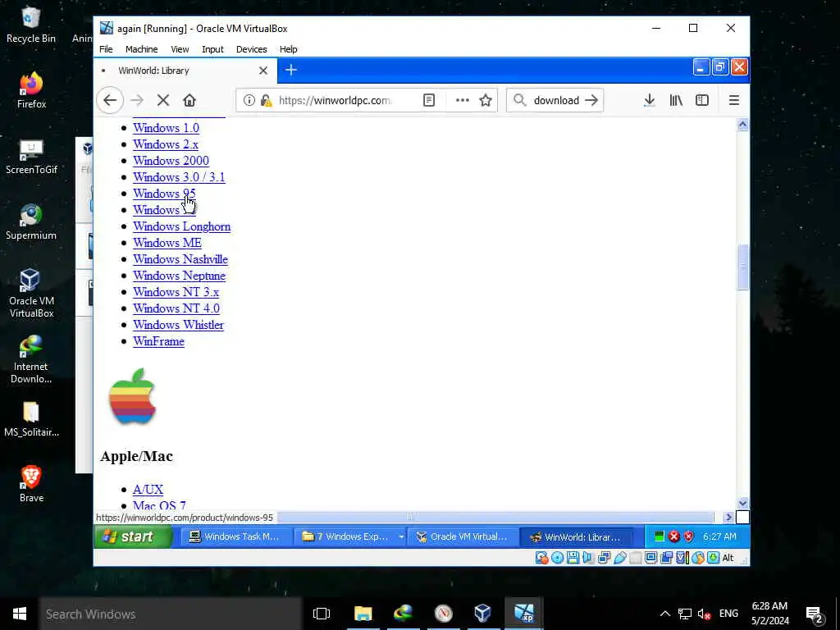Click the padlock warning icon in address bar
The height and width of the screenshot is (630, 840).
266,100
